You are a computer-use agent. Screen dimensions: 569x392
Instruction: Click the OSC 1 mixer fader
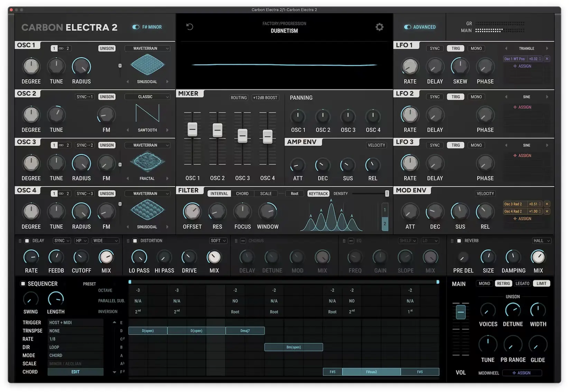[x=192, y=129]
